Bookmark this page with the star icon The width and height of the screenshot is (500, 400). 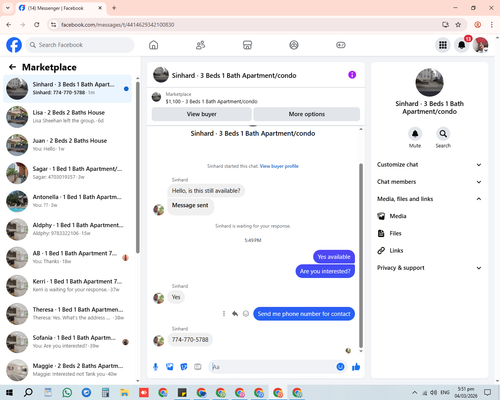pyautogui.click(x=458, y=25)
